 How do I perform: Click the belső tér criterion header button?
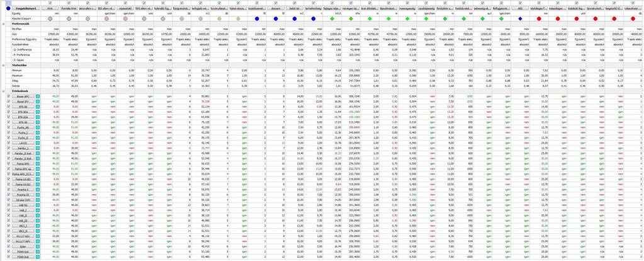(x=295, y=8)
